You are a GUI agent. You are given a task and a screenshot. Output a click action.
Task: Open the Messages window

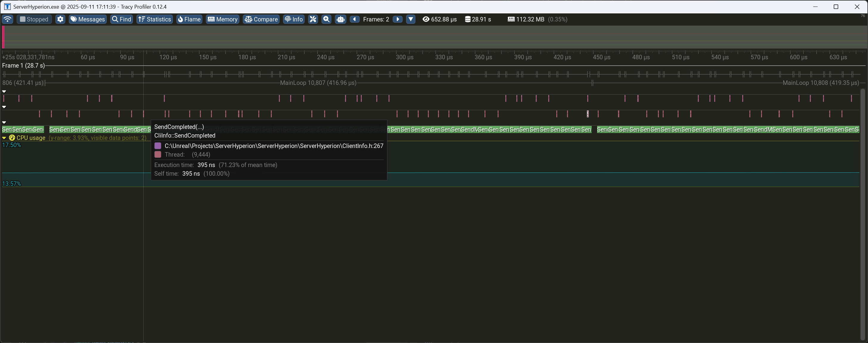[88, 19]
